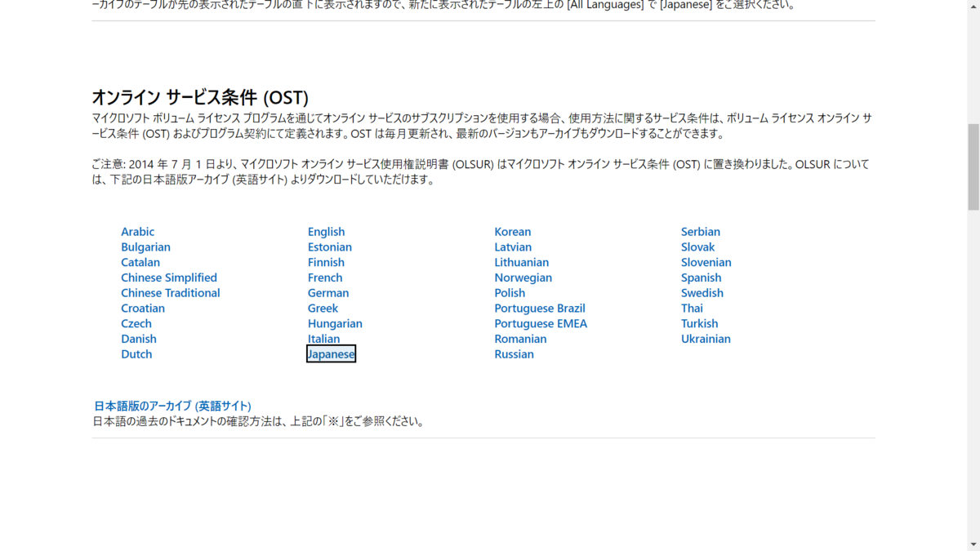The height and width of the screenshot is (551, 980).
Task: Click the scrollbar up arrow
Action: (973, 7)
